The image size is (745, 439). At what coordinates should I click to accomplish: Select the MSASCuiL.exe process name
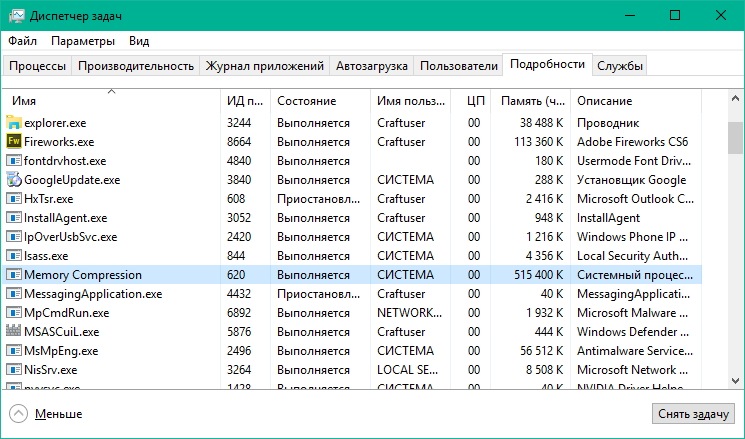62,332
